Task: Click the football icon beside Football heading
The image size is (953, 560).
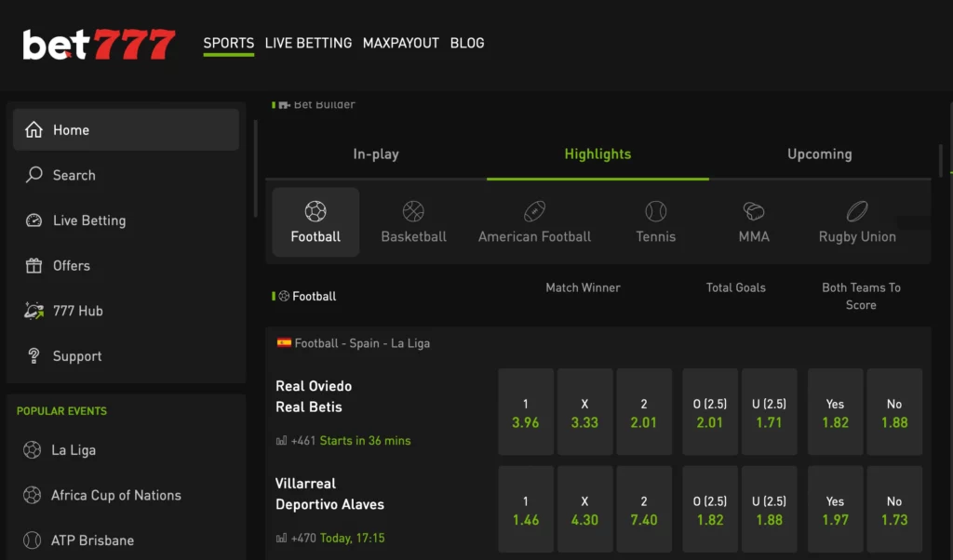Action: coord(284,297)
